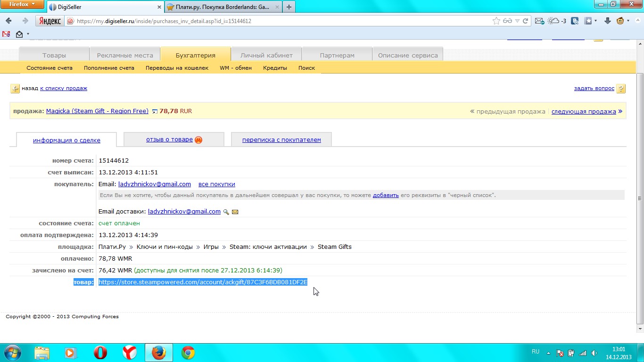Viewport: 644px width, 362px height.
Task: Open the Личный кабинет tab
Action: (x=266, y=55)
